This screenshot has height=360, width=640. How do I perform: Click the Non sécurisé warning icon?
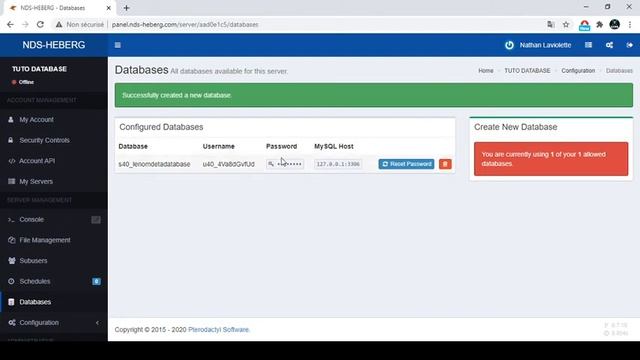pos(59,24)
